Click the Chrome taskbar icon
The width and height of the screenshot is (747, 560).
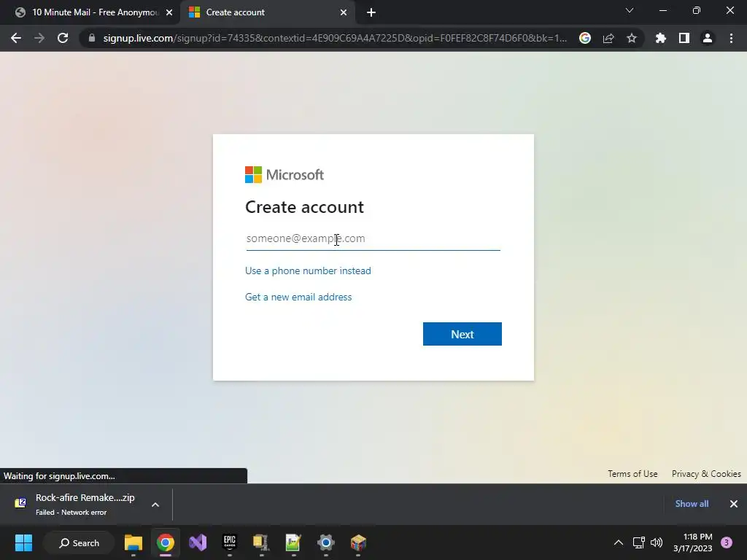(x=166, y=542)
